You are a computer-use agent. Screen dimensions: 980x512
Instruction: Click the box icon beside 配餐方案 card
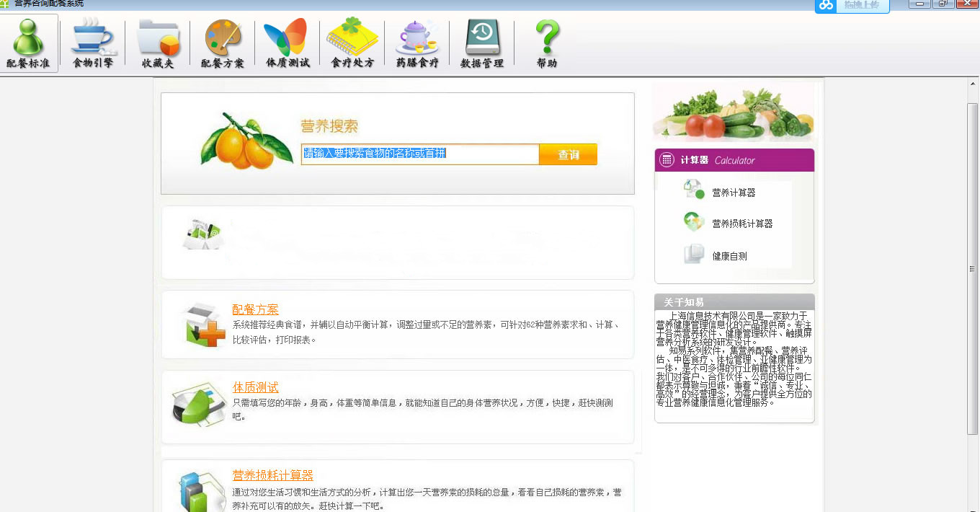click(205, 325)
